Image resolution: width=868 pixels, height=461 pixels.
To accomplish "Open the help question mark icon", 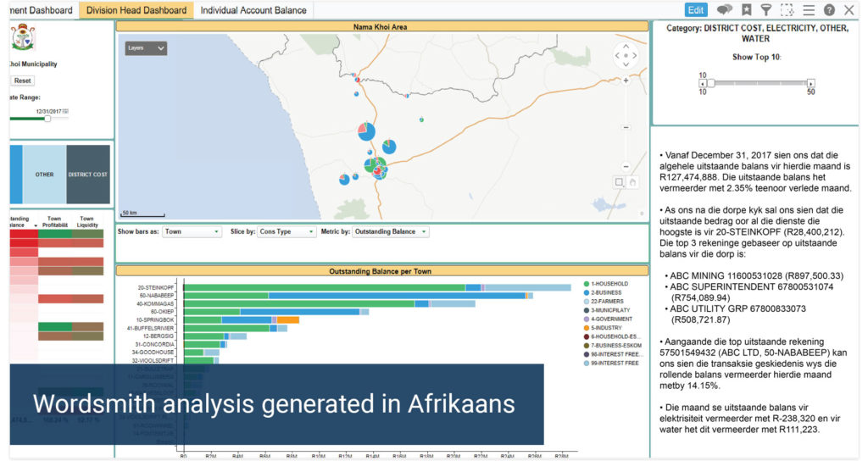I will [829, 10].
